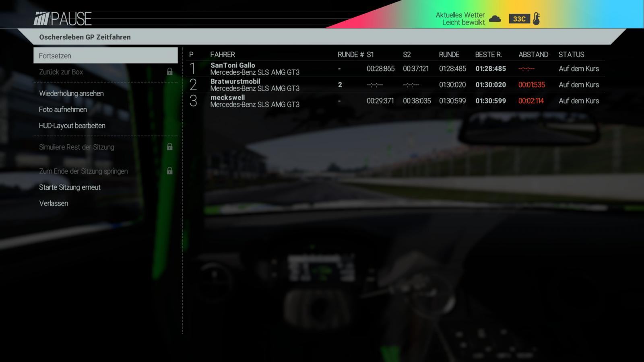Click sector one time 00:28:865
The width and height of the screenshot is (644, 362).
[x=380, y=69]
